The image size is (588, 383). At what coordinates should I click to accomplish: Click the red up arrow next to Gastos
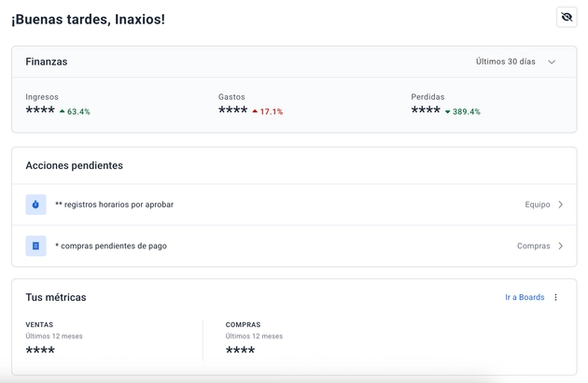click(255, 111)
